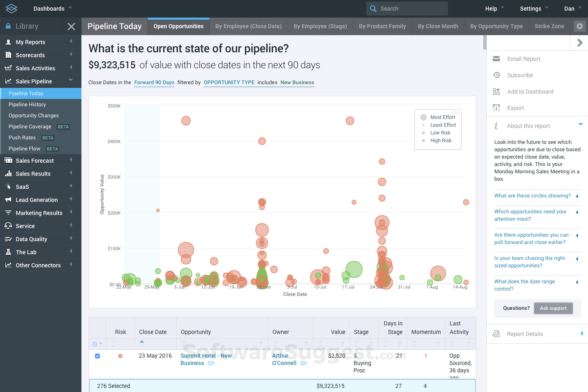This screenshot has width=588, height=392.
Task: Expand the Sales Forecast sidebar section
Action: (x=35, y=161)
